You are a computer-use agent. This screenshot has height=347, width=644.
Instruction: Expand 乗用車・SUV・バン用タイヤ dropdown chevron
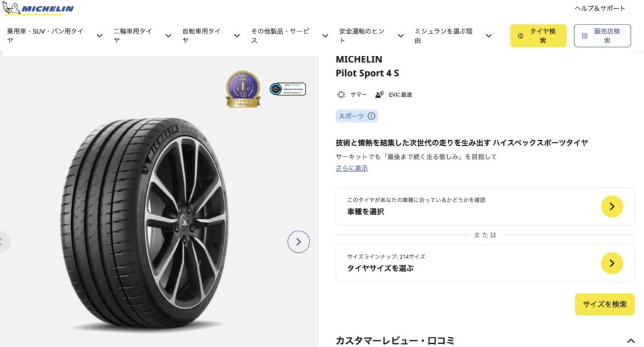point(99,36)
